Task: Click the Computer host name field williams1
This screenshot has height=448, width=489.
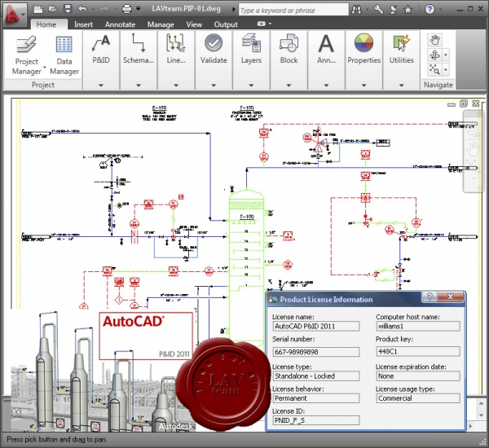Action: 418,327
